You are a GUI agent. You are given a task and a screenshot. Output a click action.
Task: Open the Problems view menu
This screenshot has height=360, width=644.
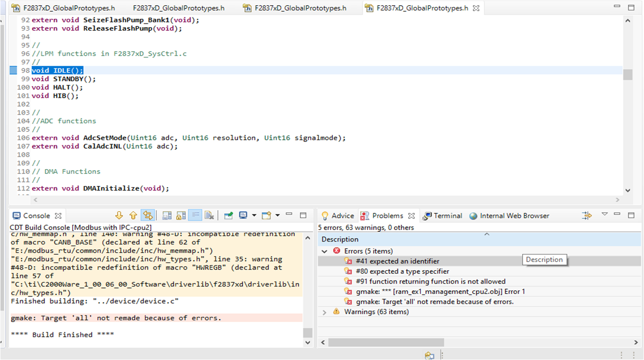click(x=605, y=215)
